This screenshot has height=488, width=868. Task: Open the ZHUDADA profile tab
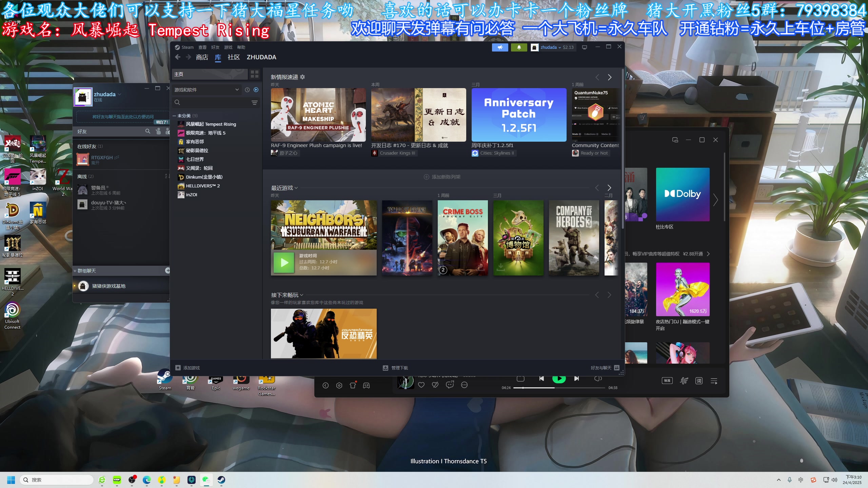click(x=261, y=57)
